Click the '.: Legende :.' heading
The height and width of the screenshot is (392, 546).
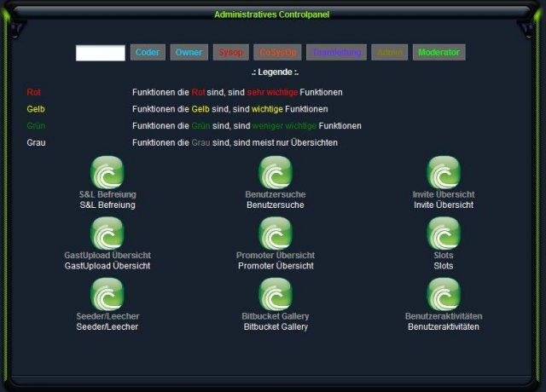point(275,72)
